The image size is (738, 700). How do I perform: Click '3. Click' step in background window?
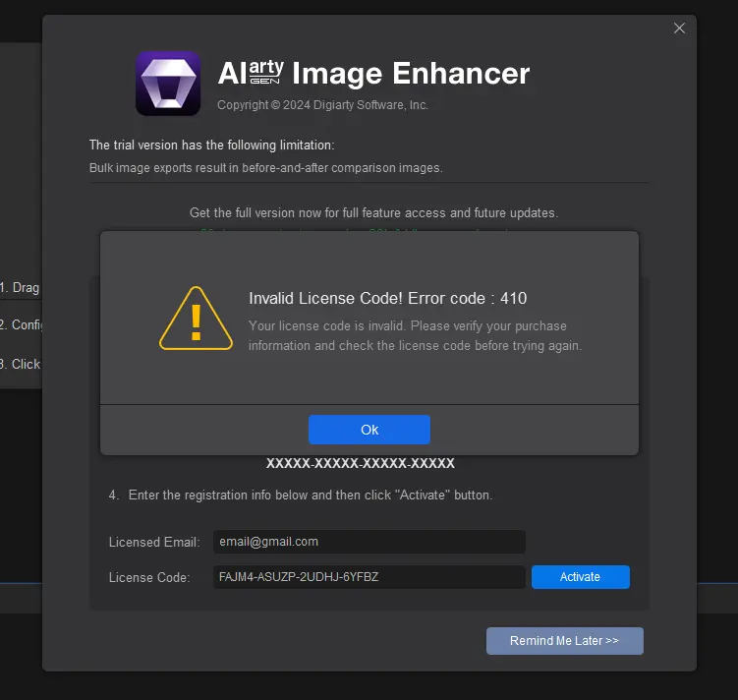coord(21,364)
